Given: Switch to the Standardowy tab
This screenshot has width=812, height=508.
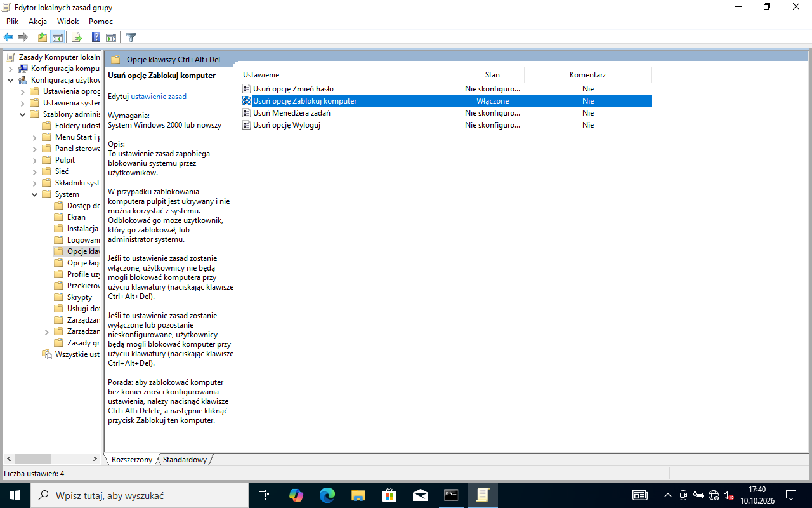Looking at the screenshot, I should (x=185, y=460).
